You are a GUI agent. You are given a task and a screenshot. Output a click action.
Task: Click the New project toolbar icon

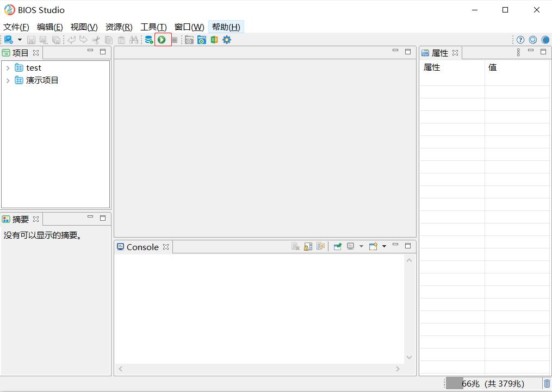tap(9, 40)
